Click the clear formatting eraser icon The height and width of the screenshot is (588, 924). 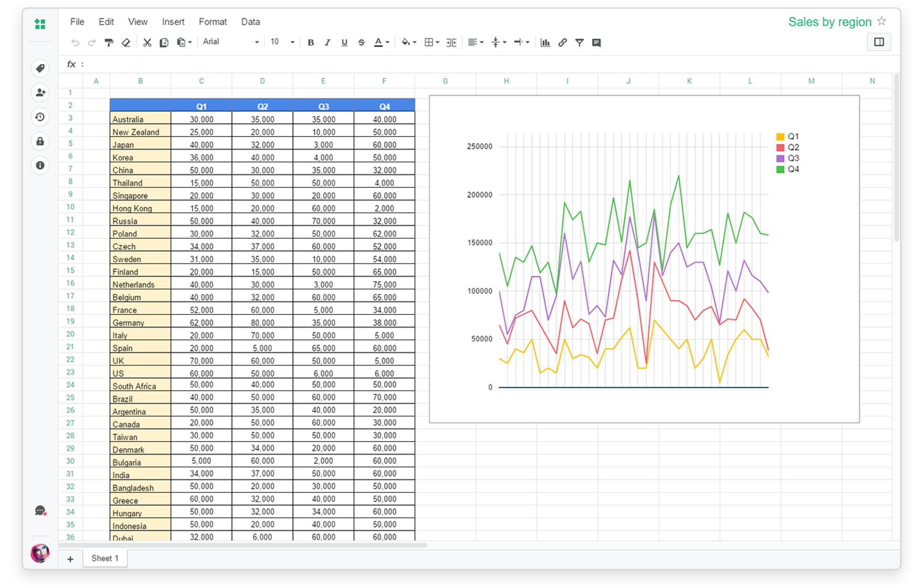[126, 43]
